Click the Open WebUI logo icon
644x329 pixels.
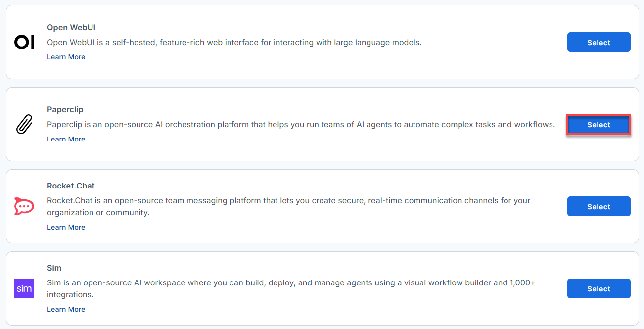[24, 42]
